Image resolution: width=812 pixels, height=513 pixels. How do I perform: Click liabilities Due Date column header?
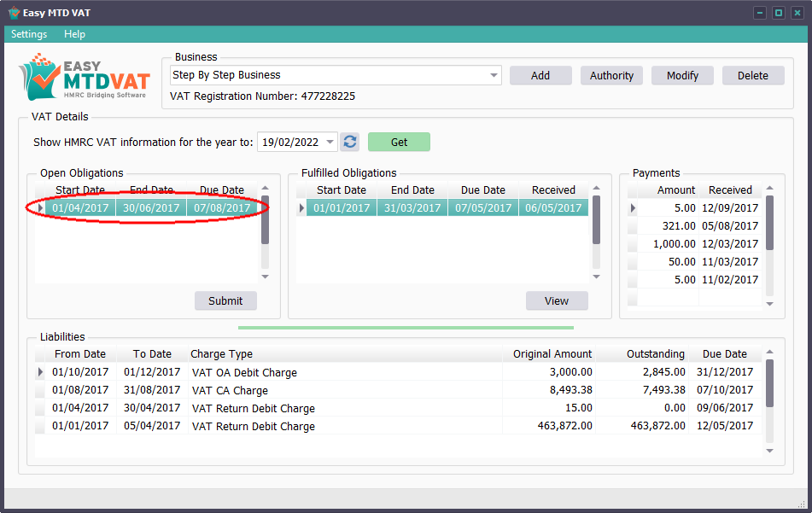click(725, 354)
